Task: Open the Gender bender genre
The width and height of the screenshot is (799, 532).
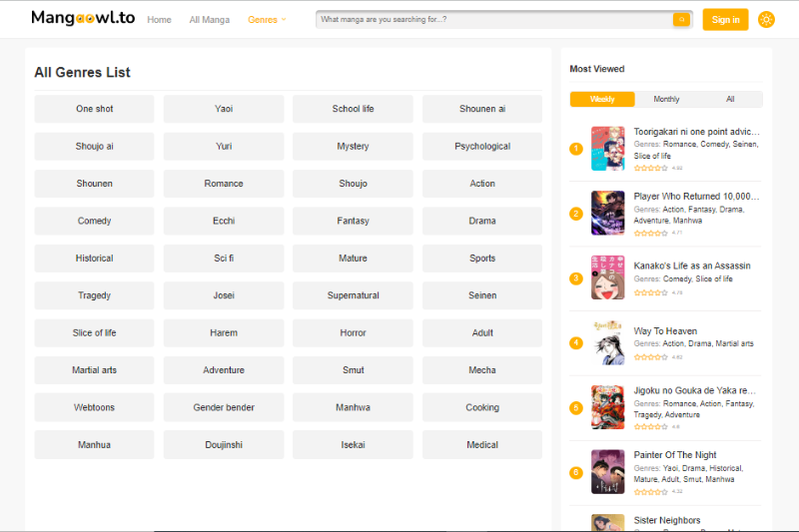Action: (224, 407)
